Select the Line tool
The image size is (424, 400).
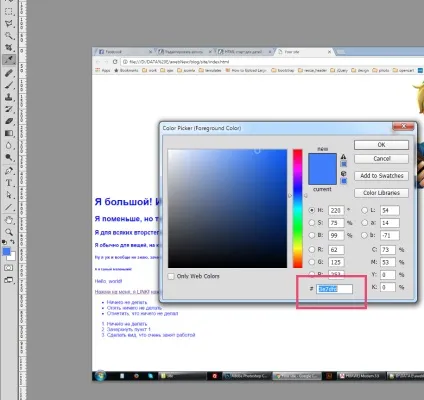click(x=9, y=207)
